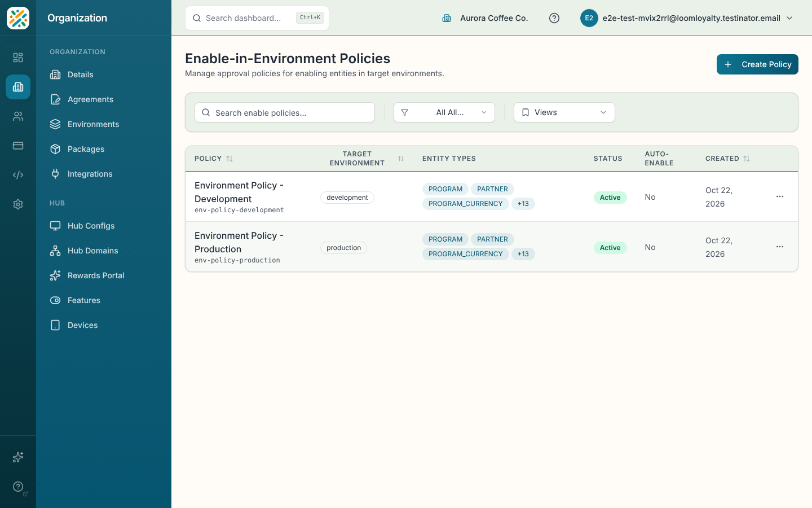Select the Organization building icon in rail
Viewport: 812px width, 508px height.
pos(18,87)
